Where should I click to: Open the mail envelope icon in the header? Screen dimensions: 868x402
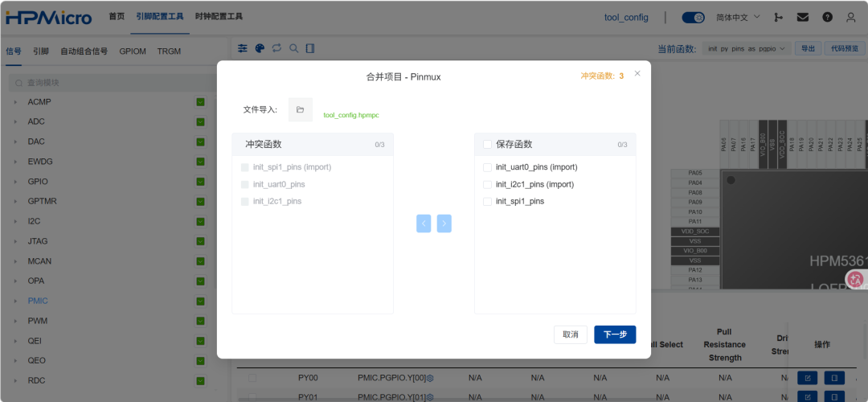point(803,17)
